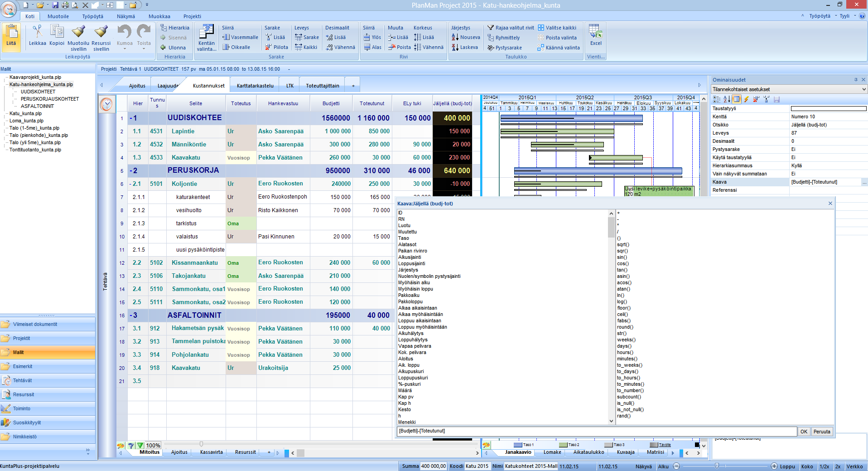Image resolution: width=868 pixels, height=471 pixels.
Task: Hide column with Piilota
Action: [x=277, y=47]
